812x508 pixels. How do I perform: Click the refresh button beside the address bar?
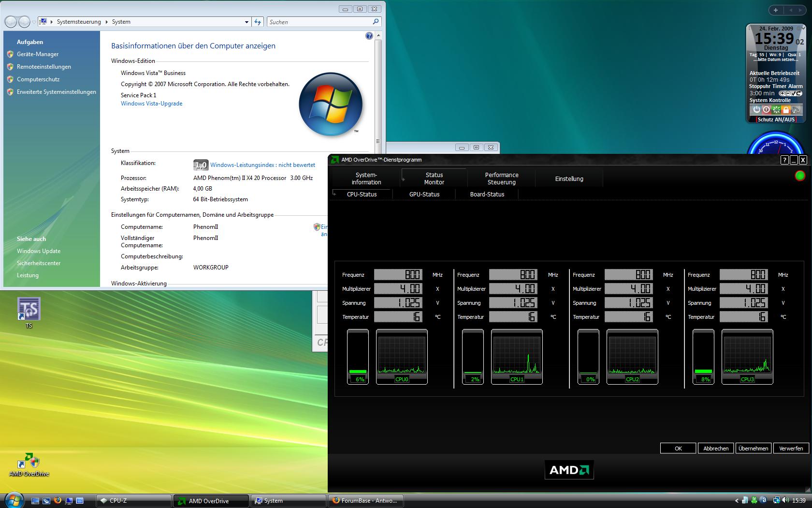pos(258,22)
